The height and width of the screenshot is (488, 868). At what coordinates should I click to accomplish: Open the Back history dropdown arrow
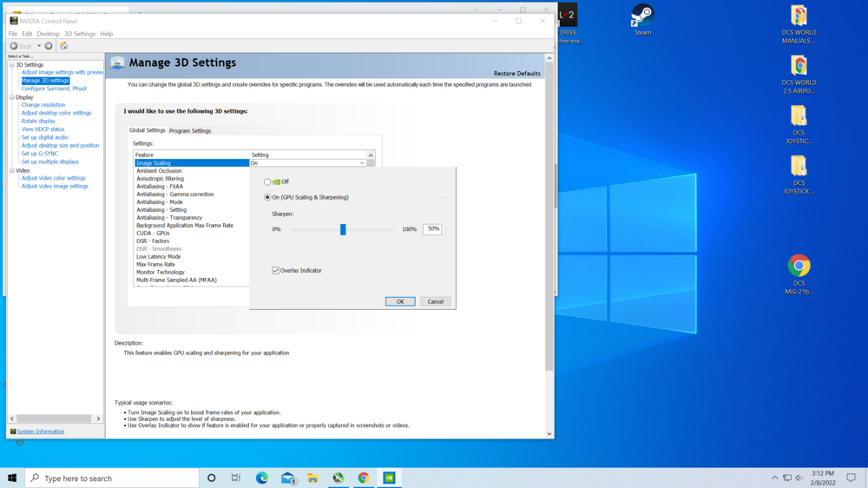[39, 46]
